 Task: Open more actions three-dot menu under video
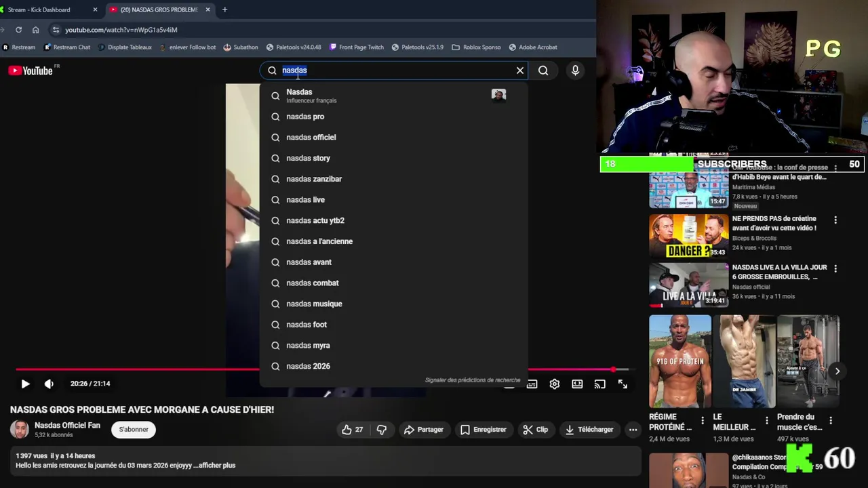[633, 430]
